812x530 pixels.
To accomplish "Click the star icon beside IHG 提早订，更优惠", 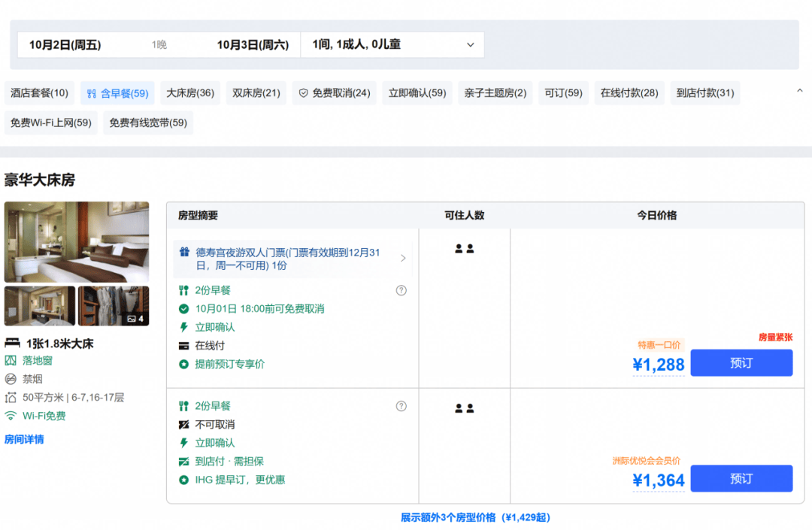I will [x=184, y=480].
